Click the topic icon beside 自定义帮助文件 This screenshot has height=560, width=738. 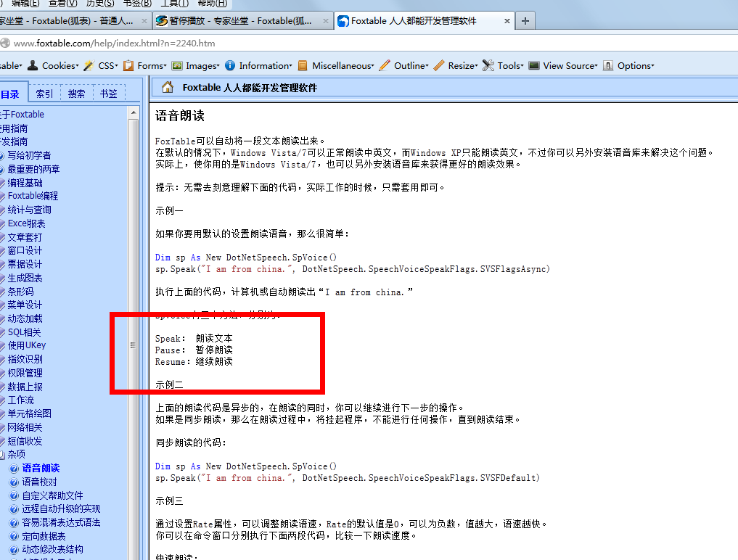[14, 495]
